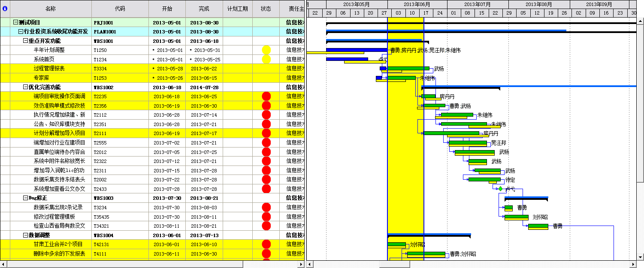
Task: Collapse the Bug修正 group
Action: point(25,198)
